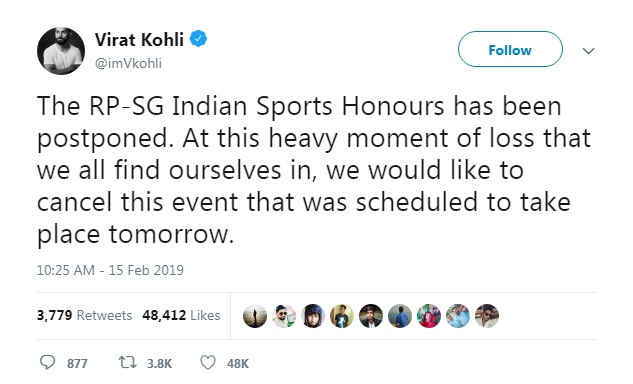Click the blue verified badge
This screenshot has height=384, width=633.
(198, 39)
